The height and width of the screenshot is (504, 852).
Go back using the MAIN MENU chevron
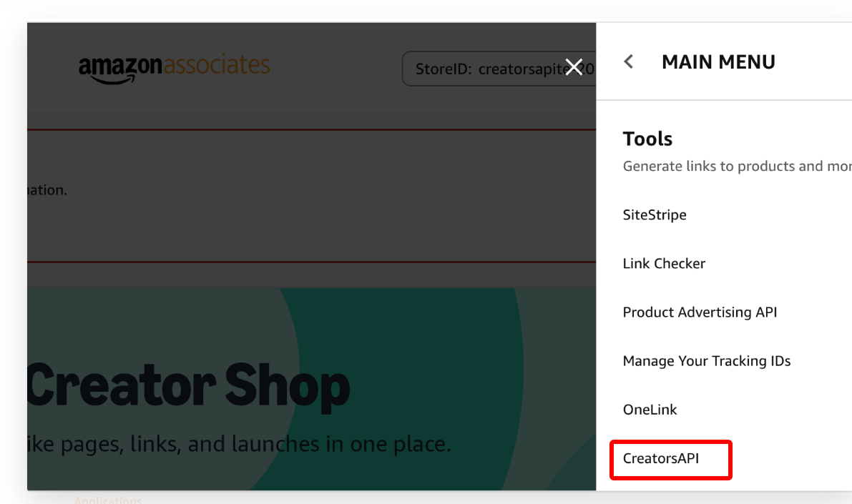pos(629,61)
